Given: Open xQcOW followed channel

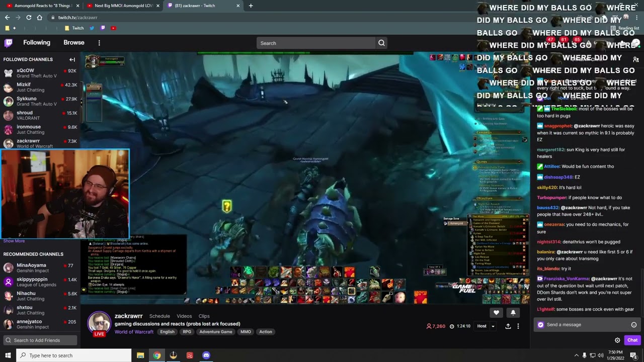Looking at the screenshot, I should [x=40, y=73].
